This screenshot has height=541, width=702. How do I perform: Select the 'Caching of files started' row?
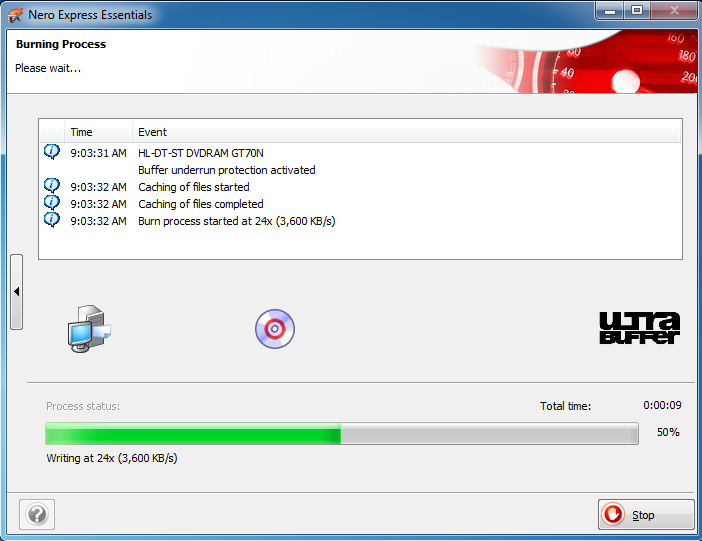point(360,187)
